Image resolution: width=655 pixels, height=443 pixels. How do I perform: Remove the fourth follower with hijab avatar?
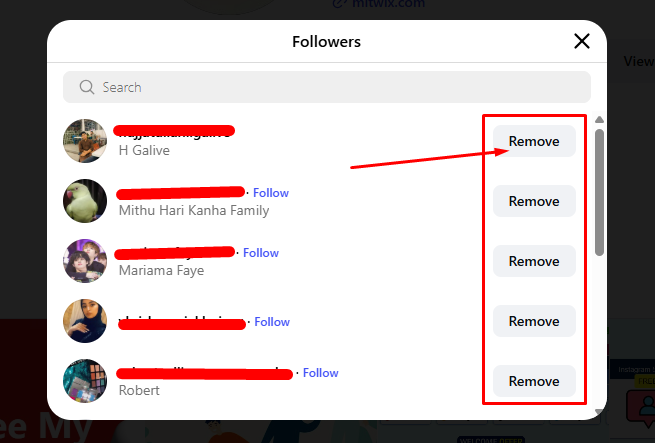coord(534,321)
